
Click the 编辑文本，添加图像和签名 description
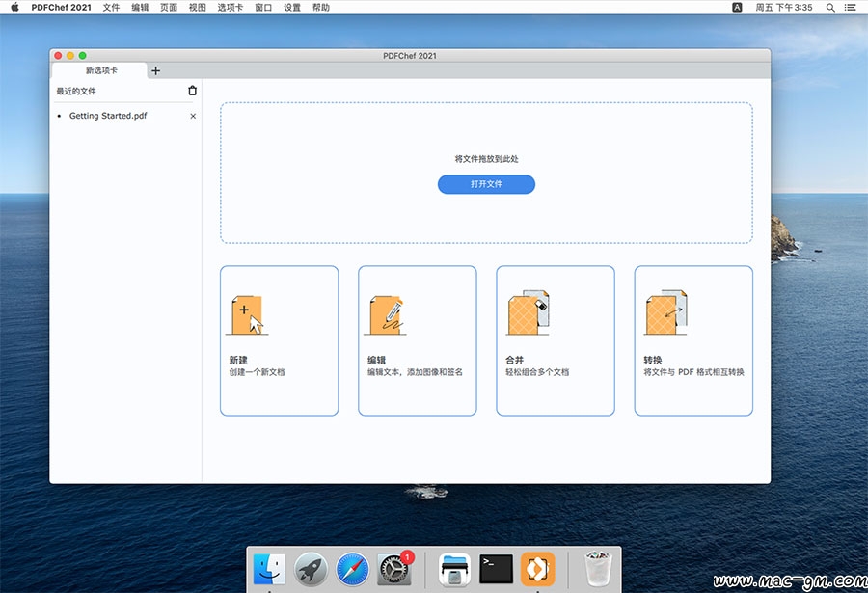coord(415,372)
